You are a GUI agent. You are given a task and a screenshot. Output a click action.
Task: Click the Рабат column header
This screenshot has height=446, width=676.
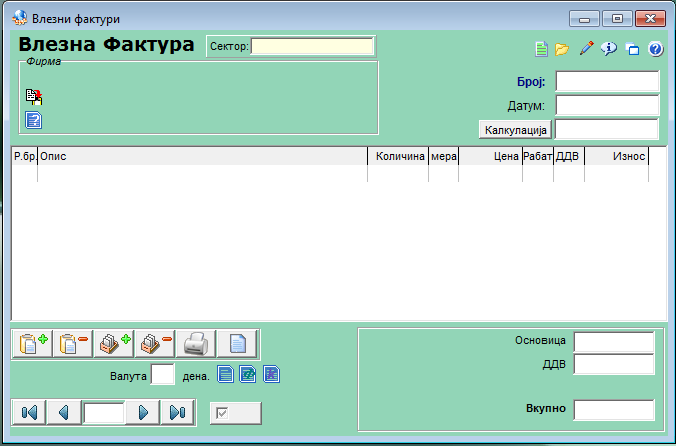tap(538, 156)
